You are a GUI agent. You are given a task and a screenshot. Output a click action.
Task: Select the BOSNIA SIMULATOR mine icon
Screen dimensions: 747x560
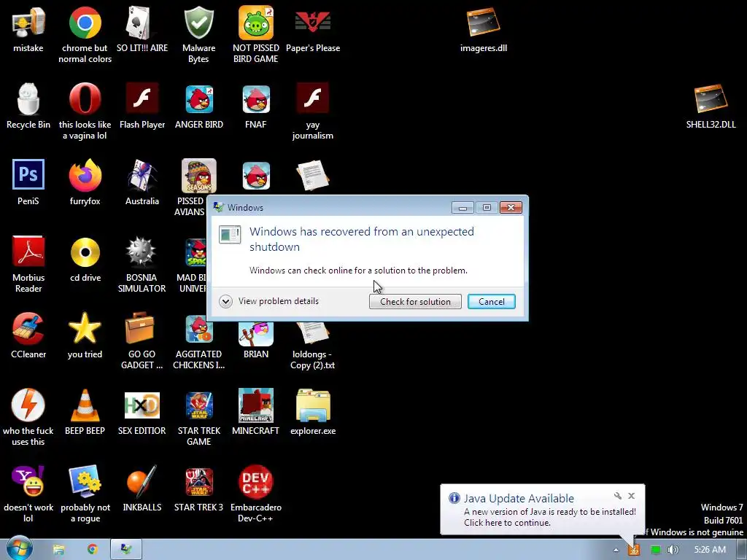142,252
